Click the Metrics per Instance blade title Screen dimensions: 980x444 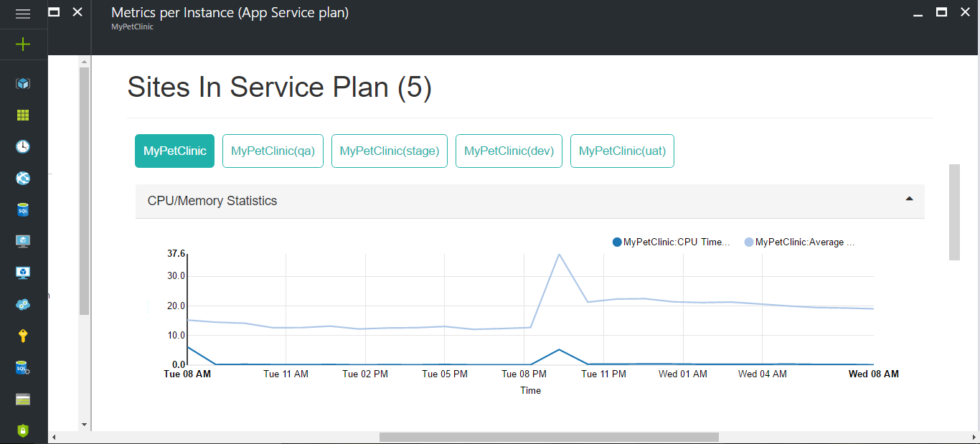(x=230, y=12)
